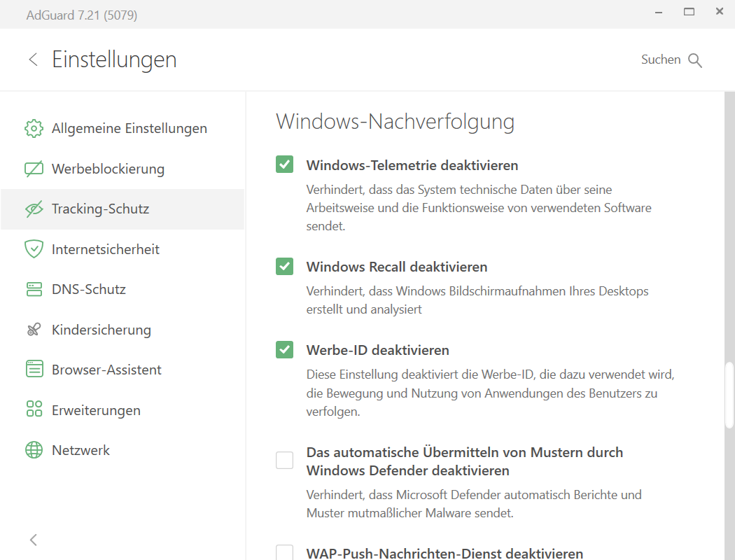Select Tracking-Schutz in sidebar
Image resolution: width=735 pixels, height=560 pixels.
(x=122, y=209)
